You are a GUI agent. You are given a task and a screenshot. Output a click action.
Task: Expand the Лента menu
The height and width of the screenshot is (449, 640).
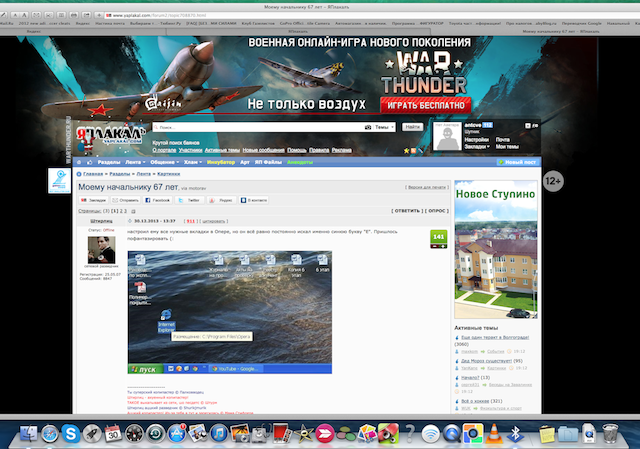[x=135, y=162]
